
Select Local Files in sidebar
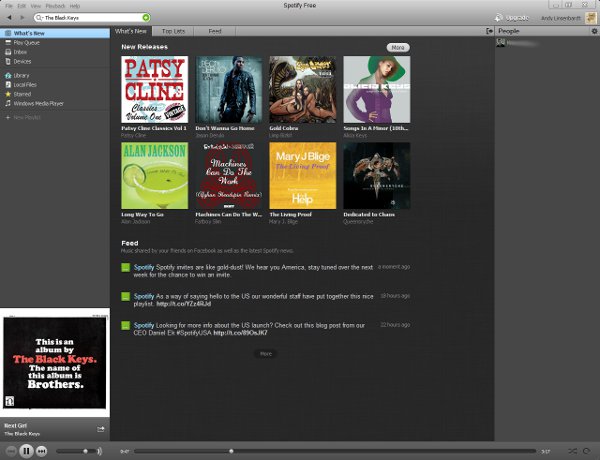click(26, 84)
